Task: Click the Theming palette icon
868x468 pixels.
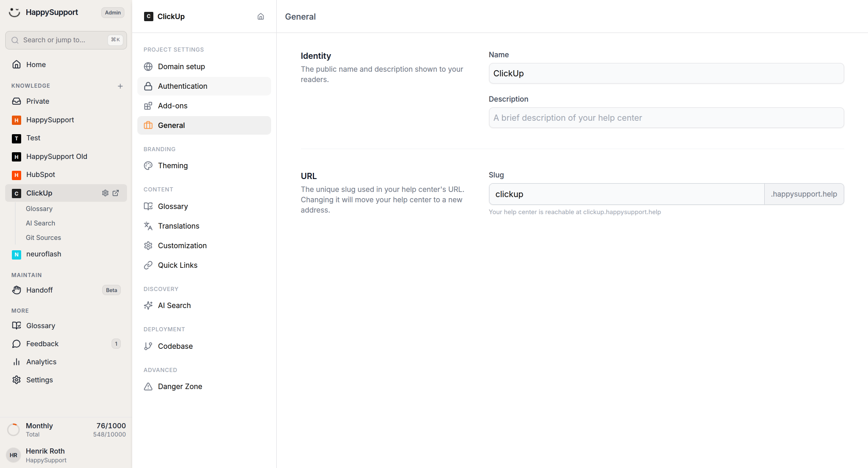Action: (x=148, y=166)
